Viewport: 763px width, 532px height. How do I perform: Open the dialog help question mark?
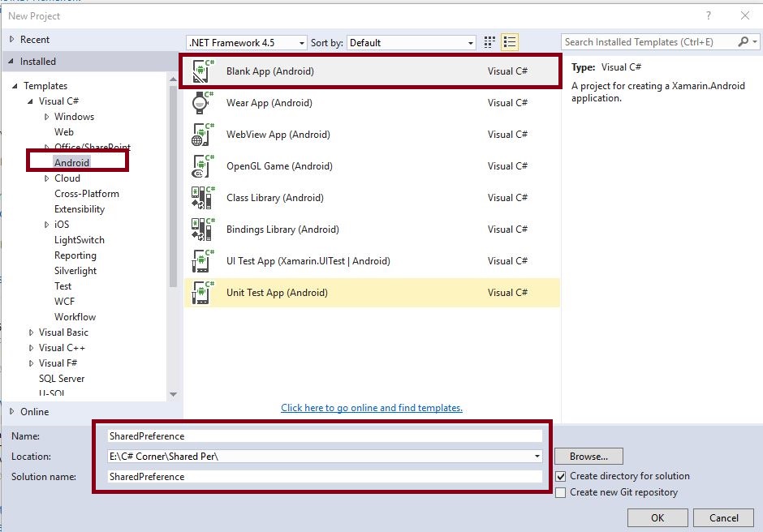point(709,15)
